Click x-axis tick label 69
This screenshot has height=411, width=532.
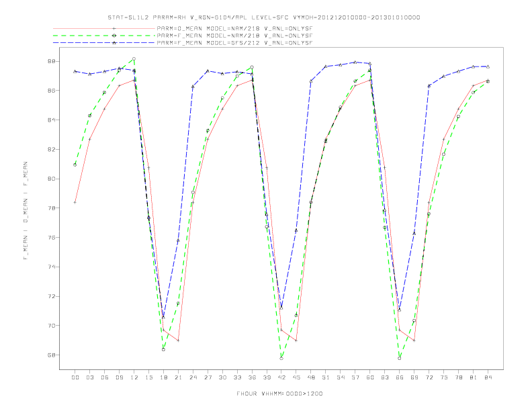tap(414, 377)
